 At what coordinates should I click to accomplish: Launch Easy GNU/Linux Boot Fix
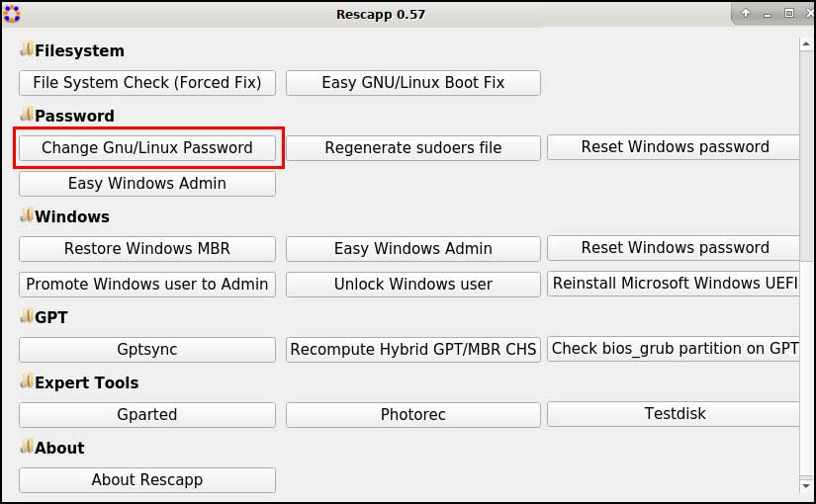[413, 83]
